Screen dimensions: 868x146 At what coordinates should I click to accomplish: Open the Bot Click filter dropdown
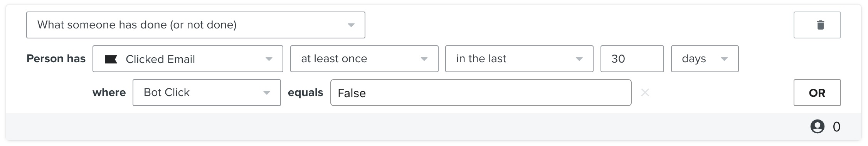coord(207,93)
